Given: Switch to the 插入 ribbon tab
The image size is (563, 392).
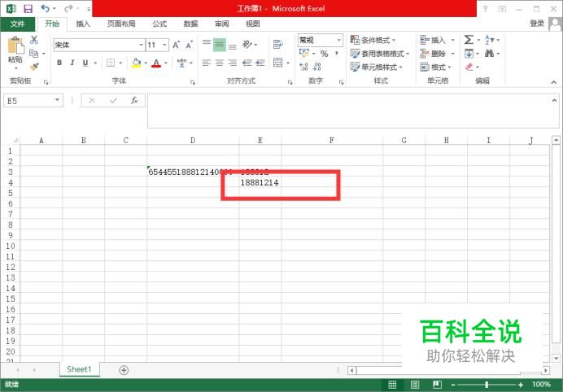Looking at the screenshot, I should [83, 24].
